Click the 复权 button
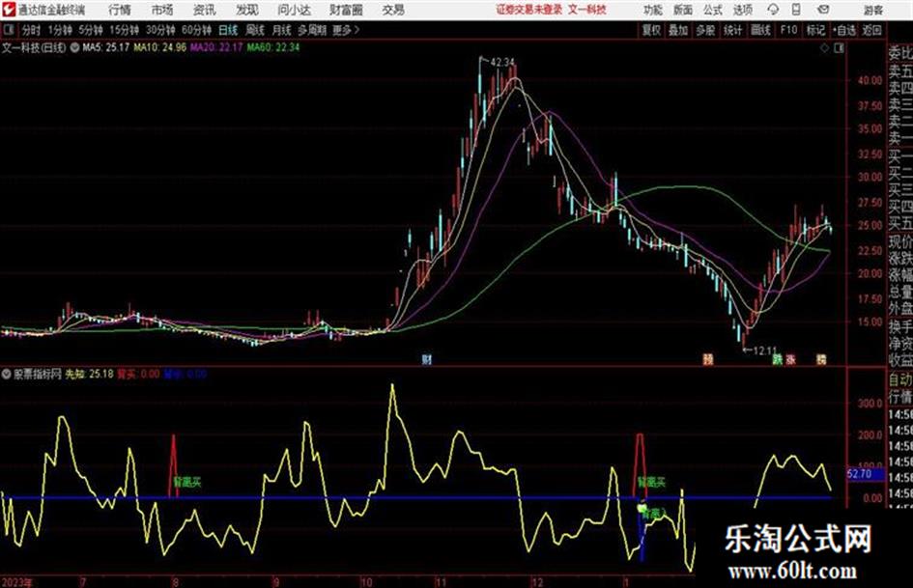913x588 pixels. (651, 30)
